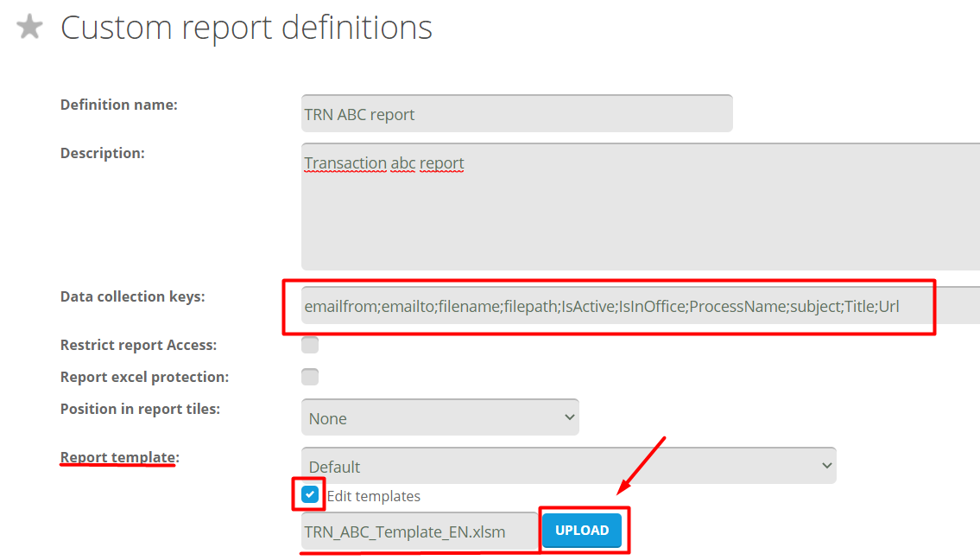Enable the Restrict report Access checkbox
Screen dimensions: 980x560
(310, 346)
